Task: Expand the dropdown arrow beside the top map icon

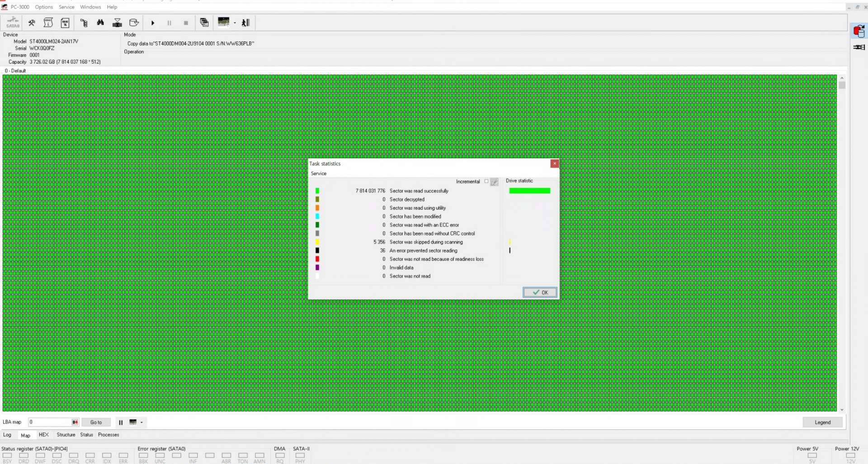Action: pyautogui.click(x=235, y=23)
